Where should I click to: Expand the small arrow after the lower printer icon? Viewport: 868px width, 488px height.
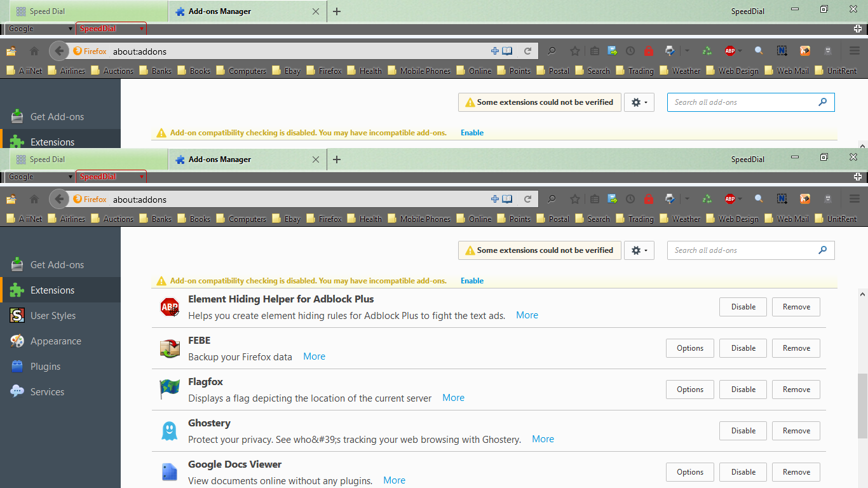coord(687,200)
